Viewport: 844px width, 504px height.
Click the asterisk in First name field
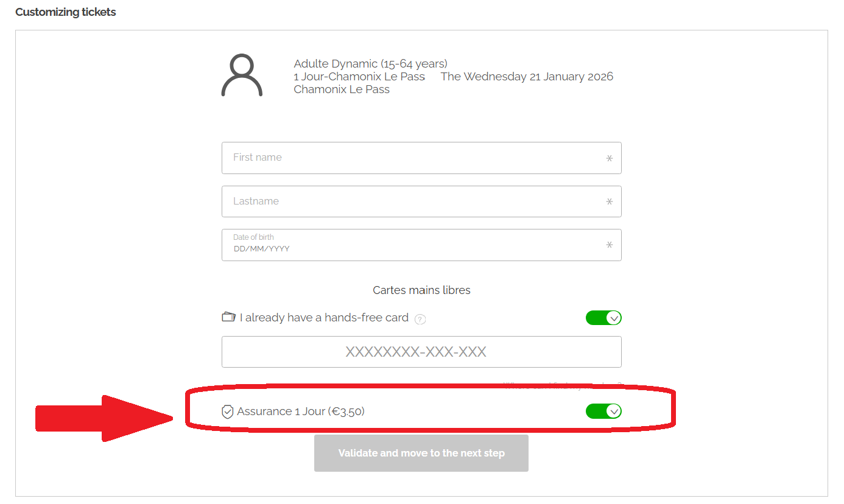tap(609, 158)
